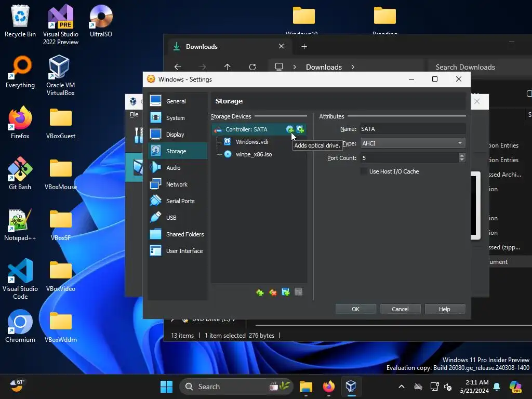Open the System settings category
Screen dimensions: 532x399
[178, 118]
